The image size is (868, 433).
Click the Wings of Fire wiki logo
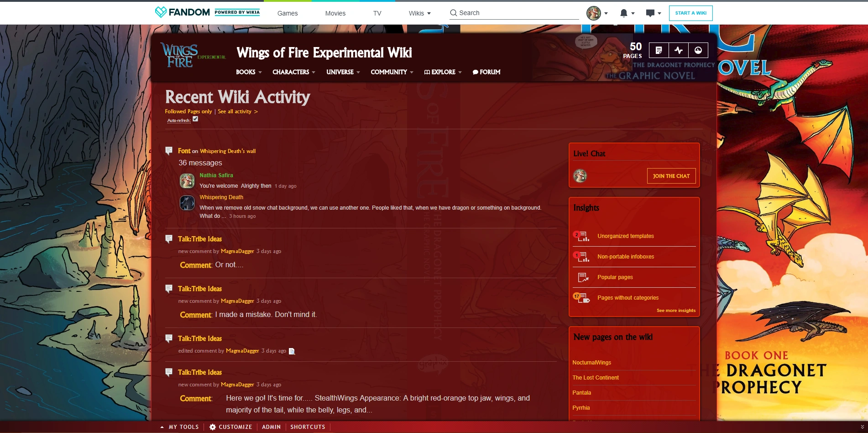[x=180, y=56]
